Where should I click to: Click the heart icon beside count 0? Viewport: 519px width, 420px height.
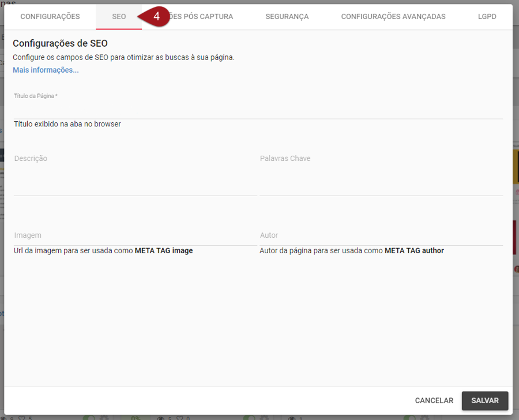point(180,417)
